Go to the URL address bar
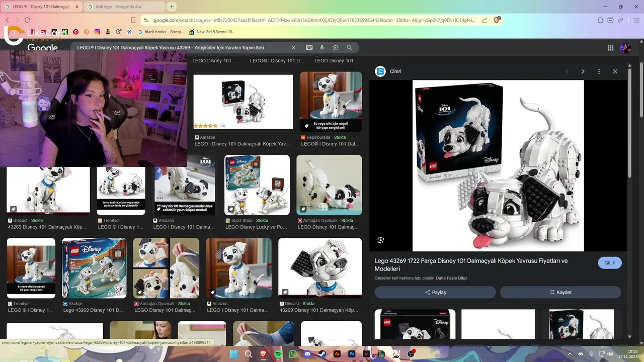The width and height of the screenshot is (644, 362). 314,20
